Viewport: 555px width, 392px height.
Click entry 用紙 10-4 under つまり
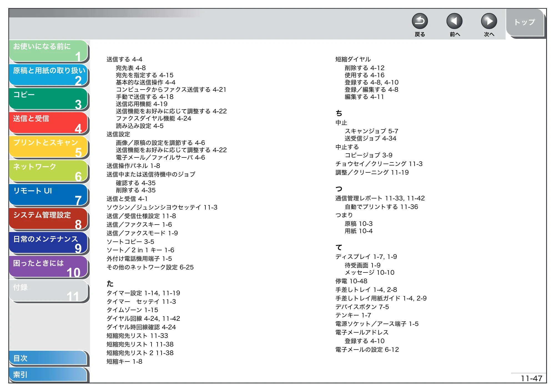pos(359,231)
